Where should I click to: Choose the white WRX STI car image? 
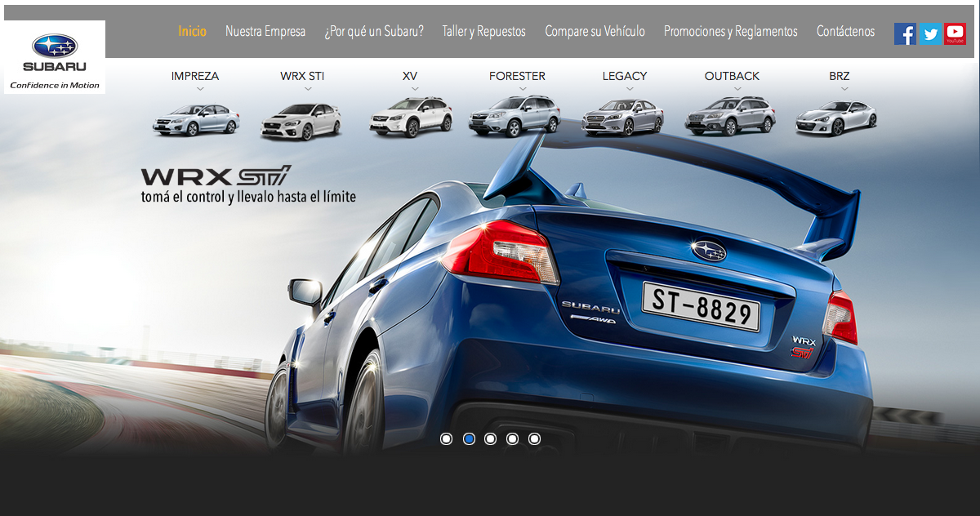click(x=301, y=122)
